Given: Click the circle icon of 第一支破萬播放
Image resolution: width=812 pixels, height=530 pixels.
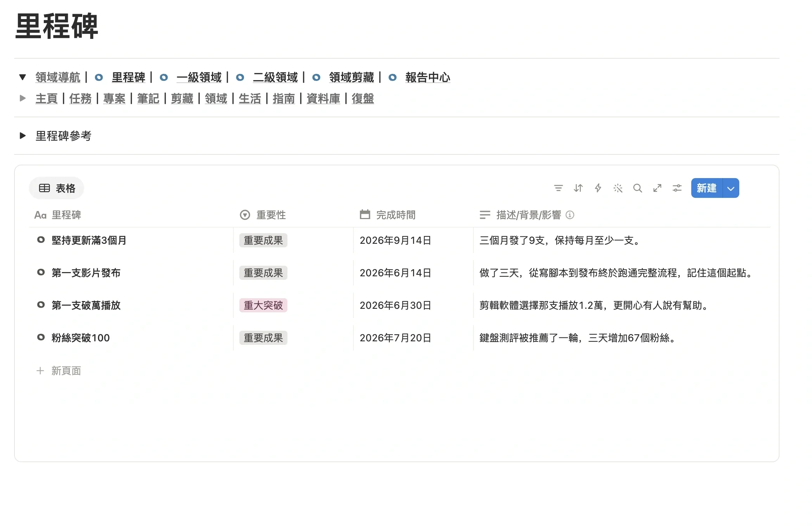Looking at the screenshot, I should [x=41, y=305].
